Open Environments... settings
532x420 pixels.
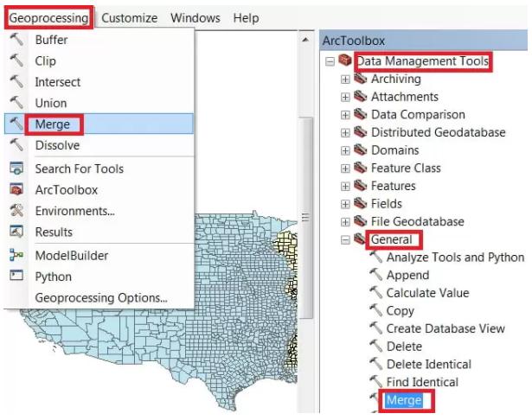click(x=99, y=211)
